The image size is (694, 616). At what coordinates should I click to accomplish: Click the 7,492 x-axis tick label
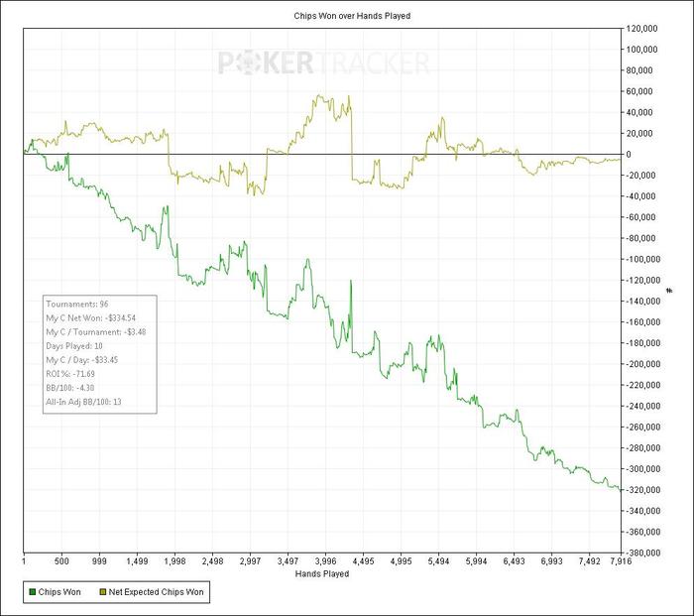589,561
